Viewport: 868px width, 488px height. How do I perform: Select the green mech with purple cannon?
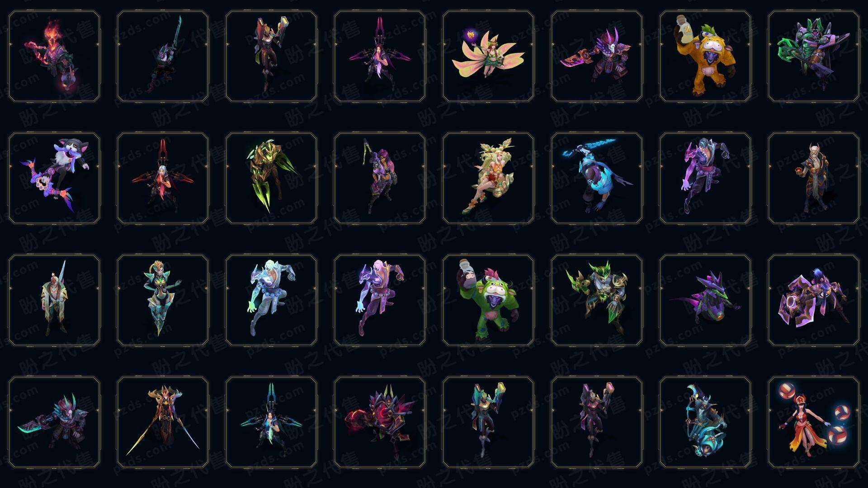[814, 56]
